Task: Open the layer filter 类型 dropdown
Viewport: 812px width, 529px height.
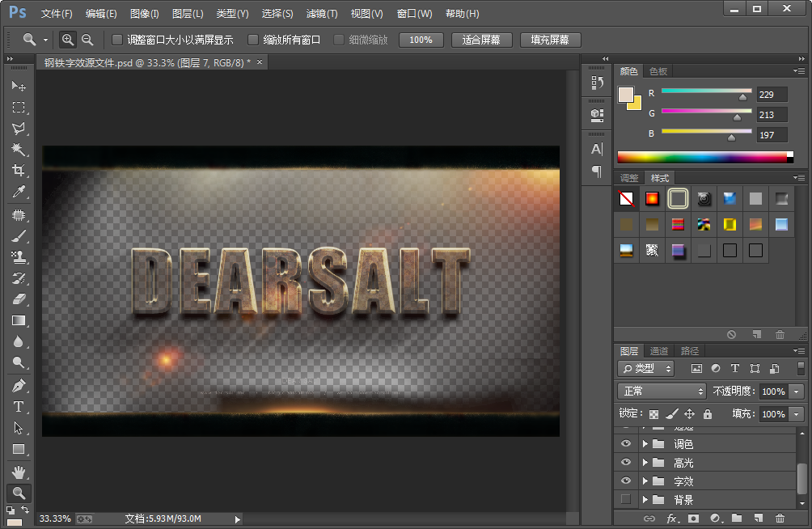Action: (x=646, y=369)
